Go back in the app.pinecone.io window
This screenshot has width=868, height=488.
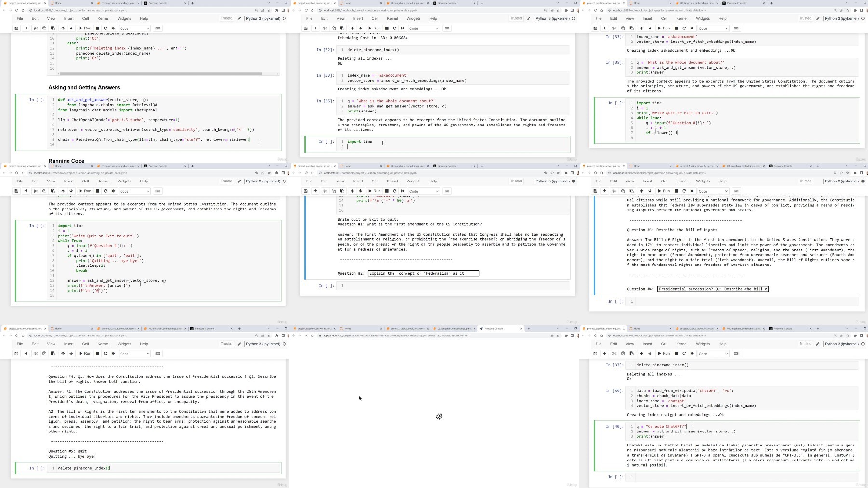(294, 335)
